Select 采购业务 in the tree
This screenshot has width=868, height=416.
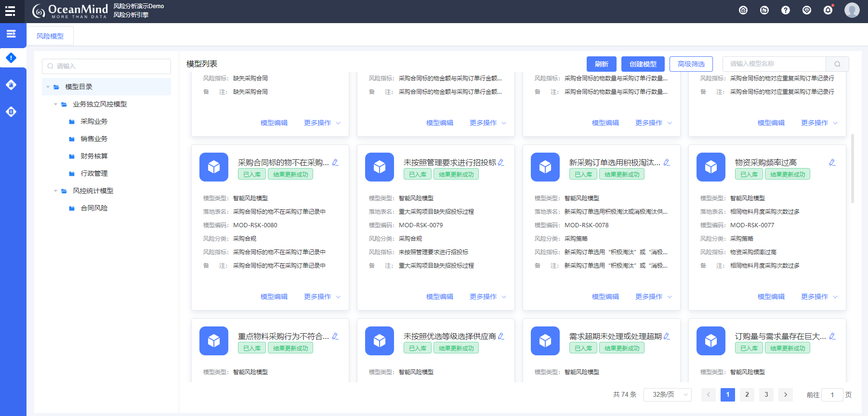point(94,122)
